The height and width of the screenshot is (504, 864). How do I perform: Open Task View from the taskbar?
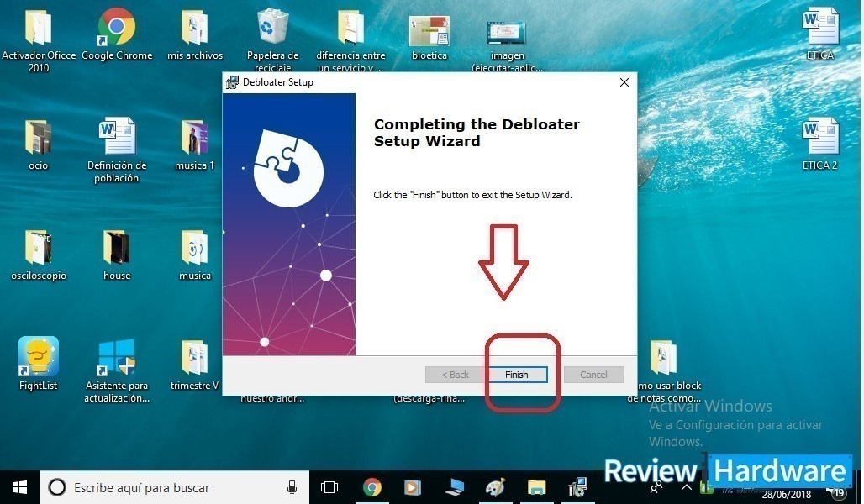[x=329, y=487]
